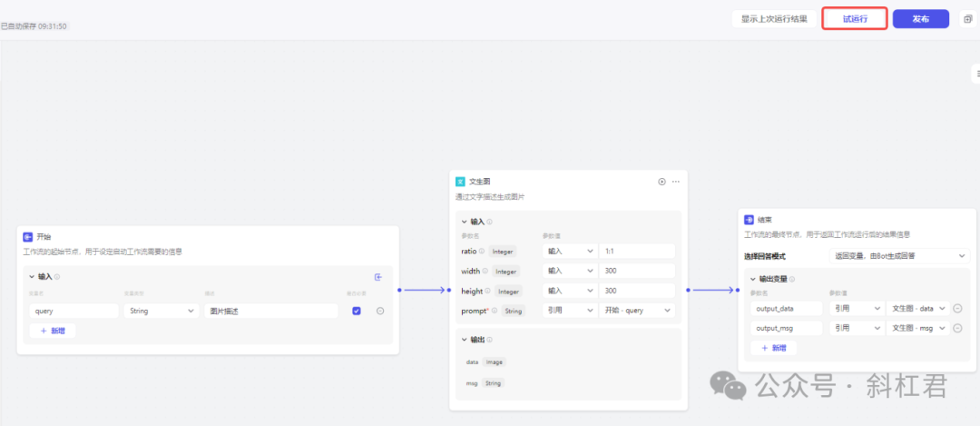980x426 pixels.
Task: Click 显示上次运行结果 button
Action: click(774, 19)
